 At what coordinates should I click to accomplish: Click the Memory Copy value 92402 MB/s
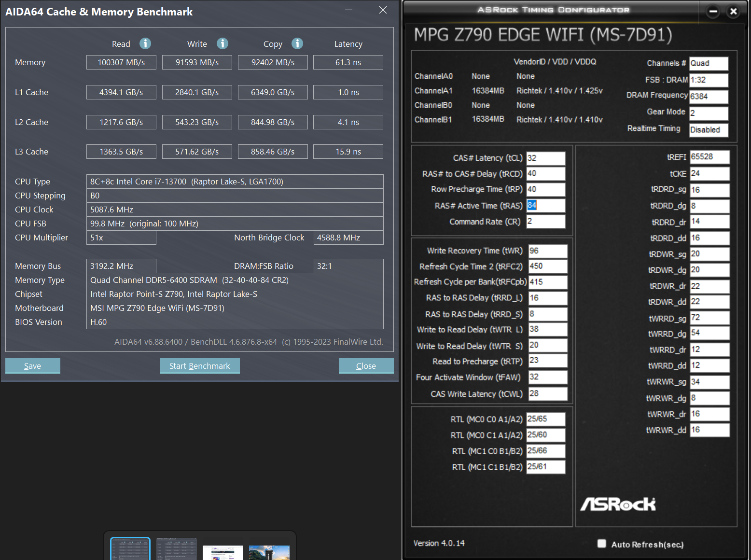273,62
